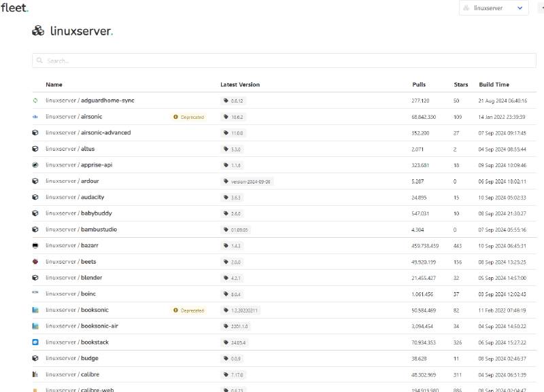
Task: Open linuxserver / blender image
Action: 74,278
